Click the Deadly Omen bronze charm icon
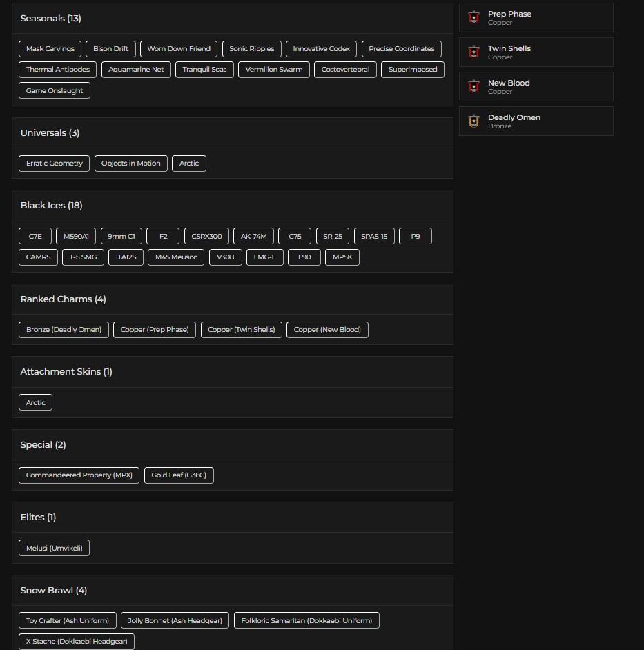Viewport: 644px width, 650px height. coord(474,121)
